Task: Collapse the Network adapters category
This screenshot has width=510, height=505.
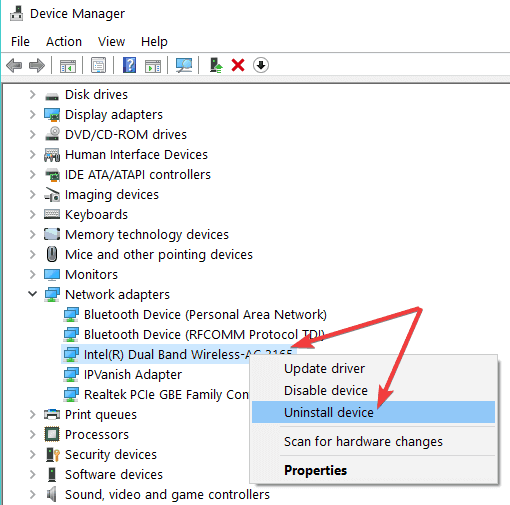Action: [x=32, y=294]
